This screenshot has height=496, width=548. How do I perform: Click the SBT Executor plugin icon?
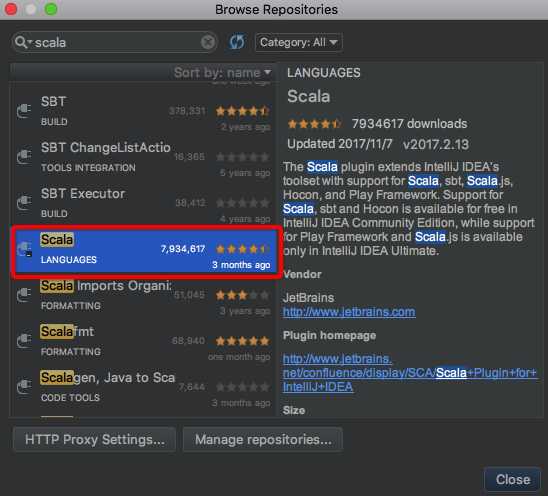[24, 203]
